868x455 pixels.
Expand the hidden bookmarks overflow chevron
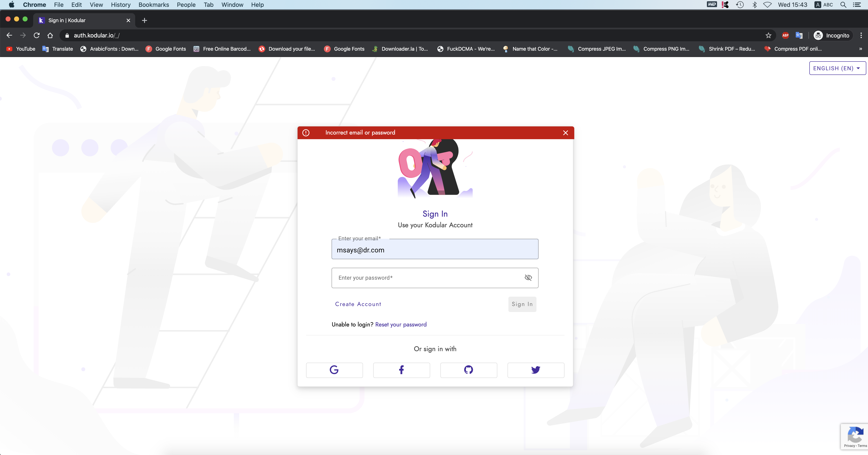(x=860, y=49)
